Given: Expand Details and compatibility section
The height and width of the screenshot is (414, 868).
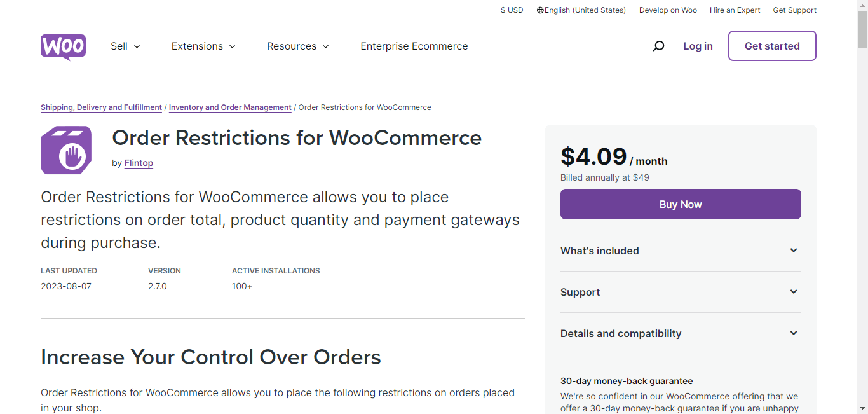Looking at the screenshot, I should (x=681, y=333).
